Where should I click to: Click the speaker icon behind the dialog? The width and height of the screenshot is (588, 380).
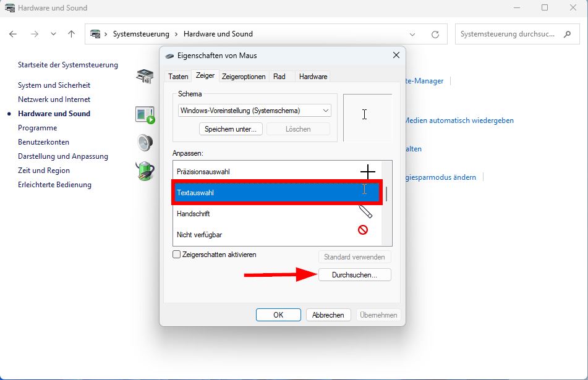click(x=144, y=142)
